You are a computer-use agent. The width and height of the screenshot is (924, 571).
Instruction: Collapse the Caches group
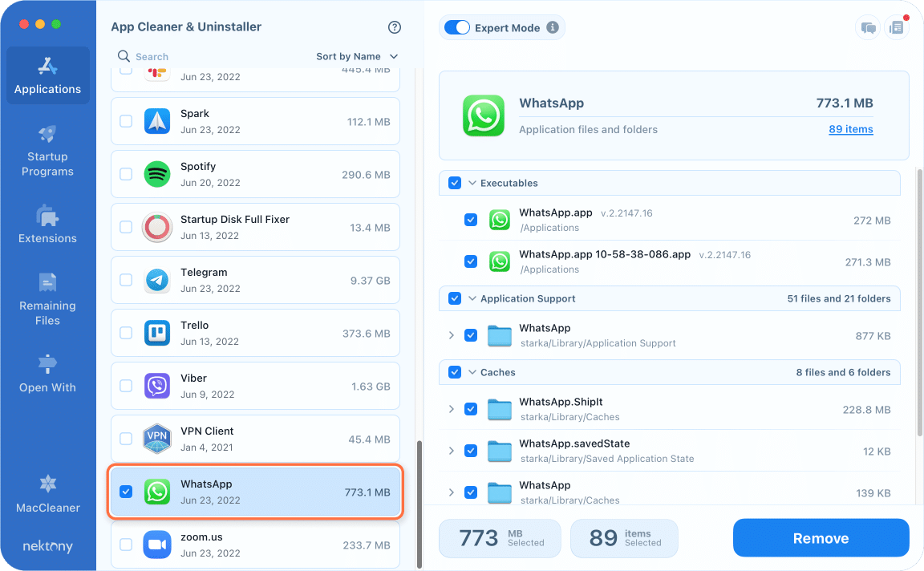(472, 372)
